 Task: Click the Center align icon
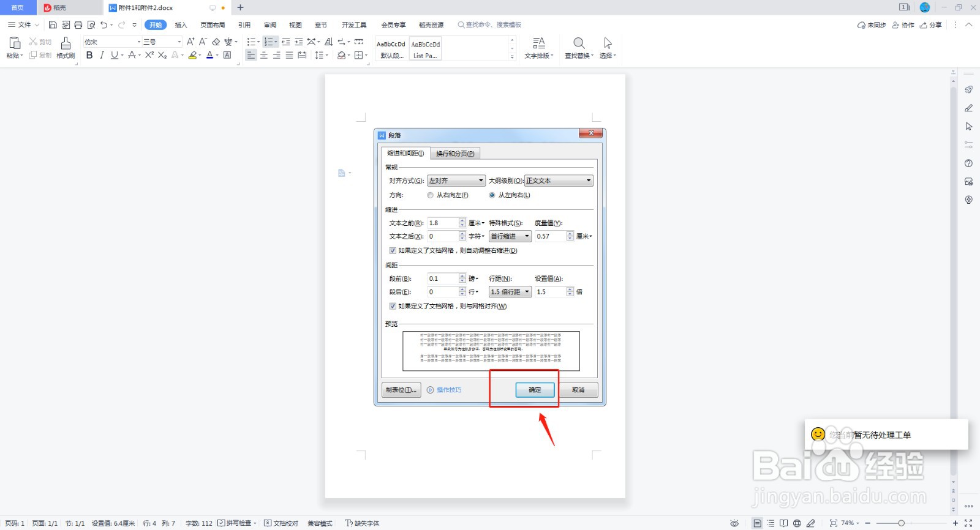(x=263, y=55)
